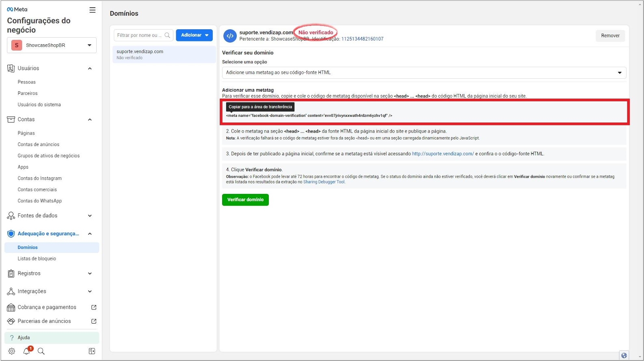The width and height of the screenshot is (644, 361).
Task: Open Parcerias de anúncios external link icon
Action: click(94, 321)
